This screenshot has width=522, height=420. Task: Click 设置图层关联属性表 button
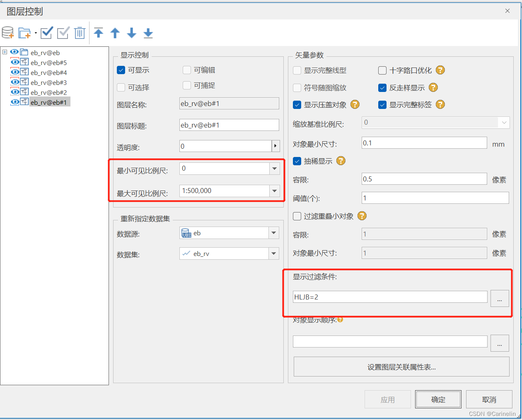401,367
